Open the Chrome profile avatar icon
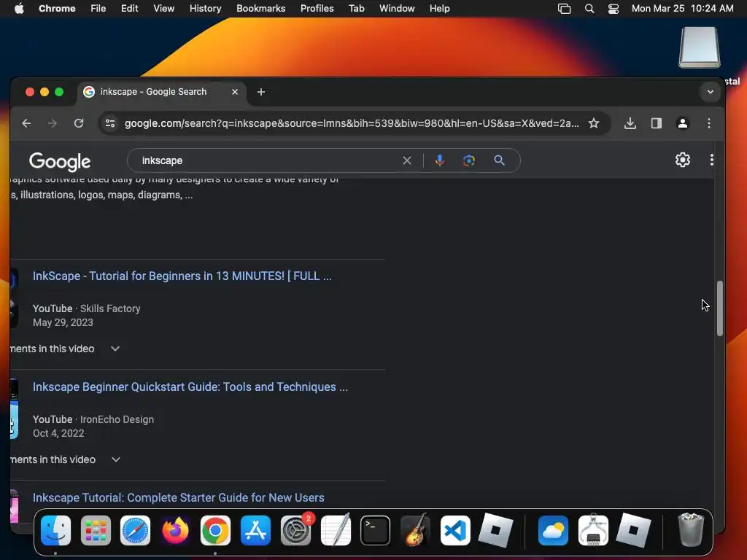Image resolution: width=747 pixels, height=560 pixels. click(683, 123)
